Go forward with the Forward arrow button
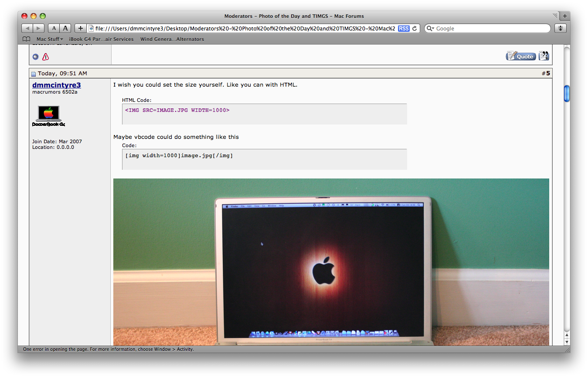Viewport: 588px width, 377px height. [38, 28]
